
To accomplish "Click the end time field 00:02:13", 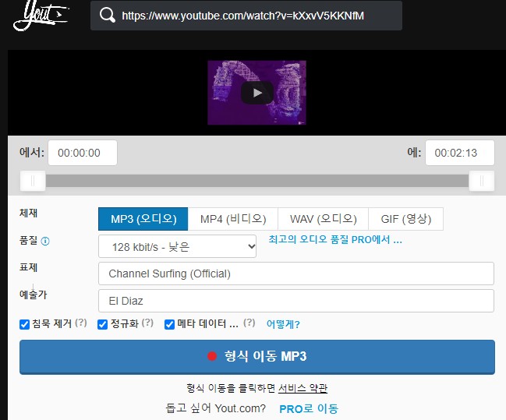I will tap(460, 153).
